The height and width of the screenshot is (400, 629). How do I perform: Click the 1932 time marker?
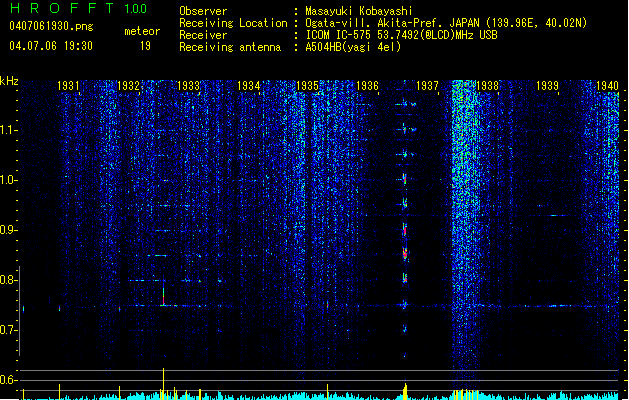point(128,86)
